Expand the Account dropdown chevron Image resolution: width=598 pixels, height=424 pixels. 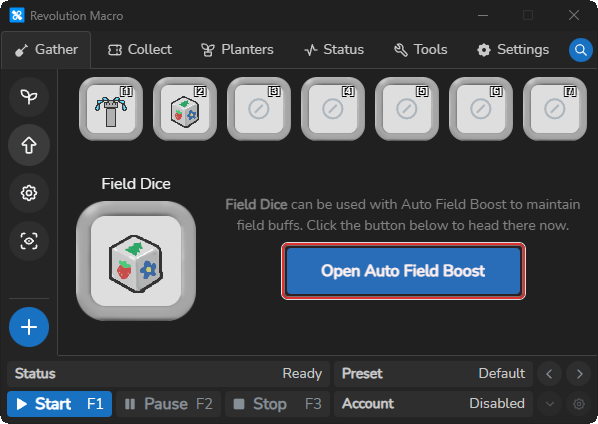549,404
